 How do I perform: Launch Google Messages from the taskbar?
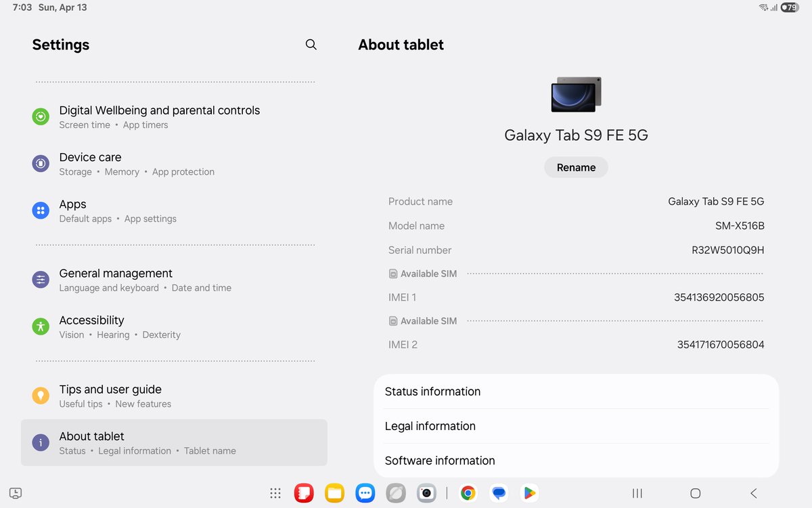click(499, 493)
